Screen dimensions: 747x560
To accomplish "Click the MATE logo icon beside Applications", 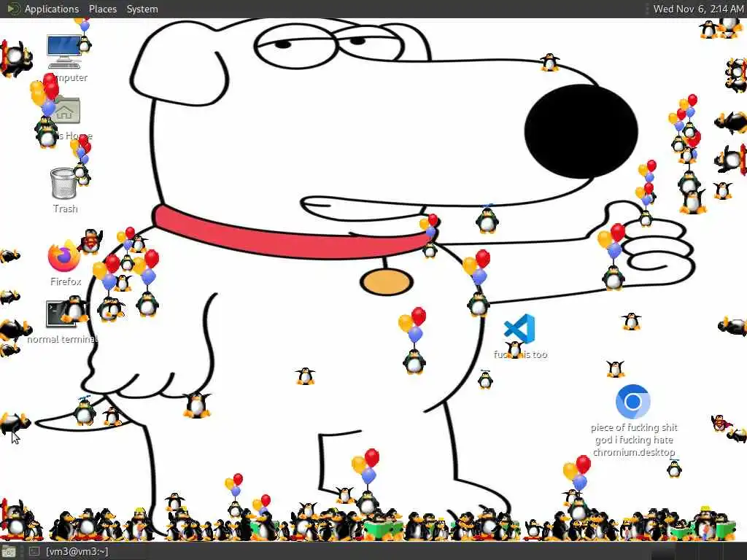I will (13, 9).
